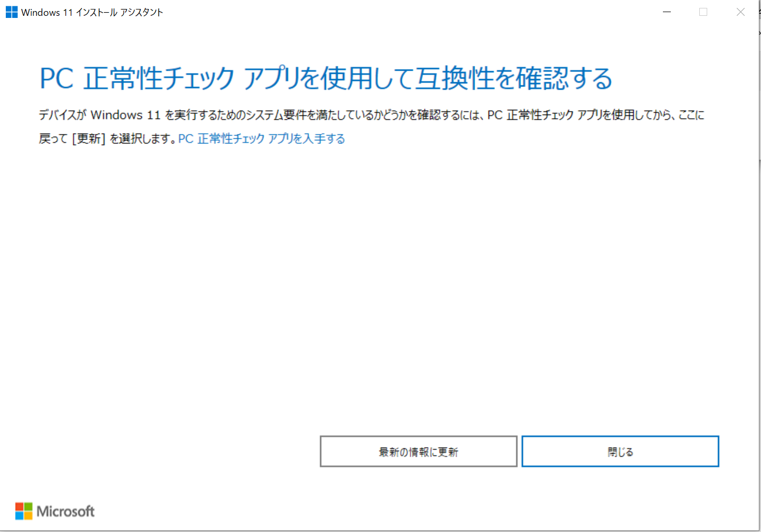Close the install assistant with X icon
761x532 pixels.
tap(740, 12)
